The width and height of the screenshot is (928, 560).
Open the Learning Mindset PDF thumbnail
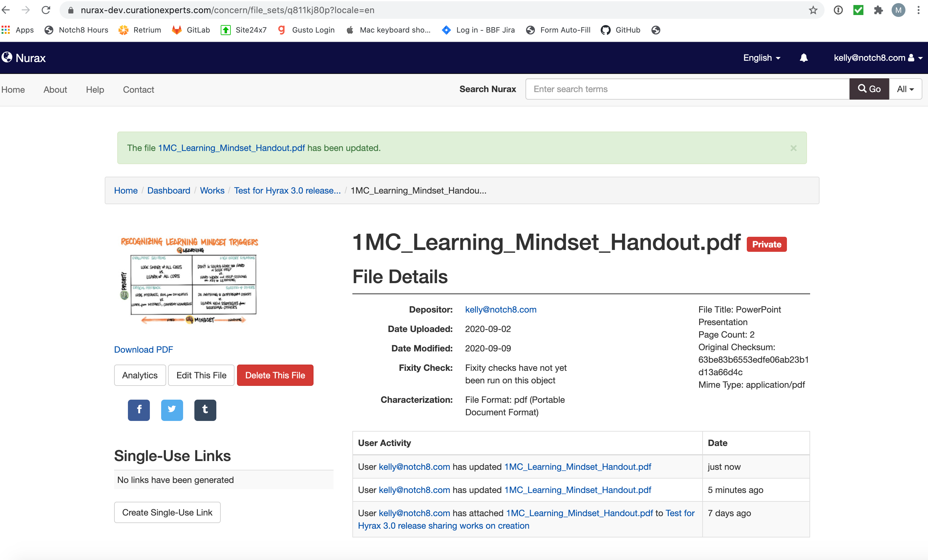[189, 280]
